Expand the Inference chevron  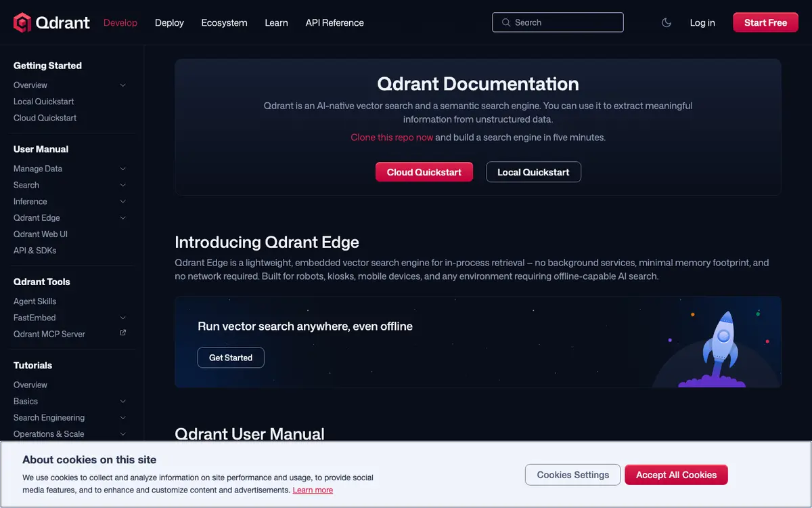[122, 201]
